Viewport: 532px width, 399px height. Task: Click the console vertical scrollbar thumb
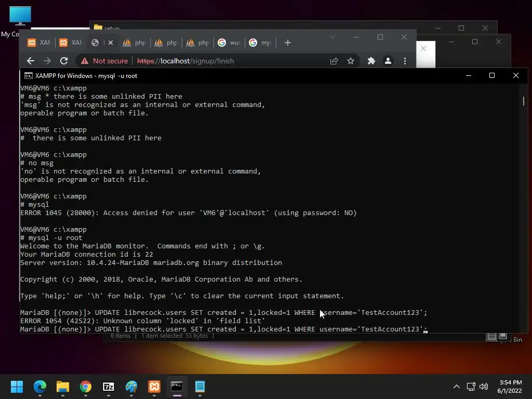pyautogui.click(x=524, y=101)
